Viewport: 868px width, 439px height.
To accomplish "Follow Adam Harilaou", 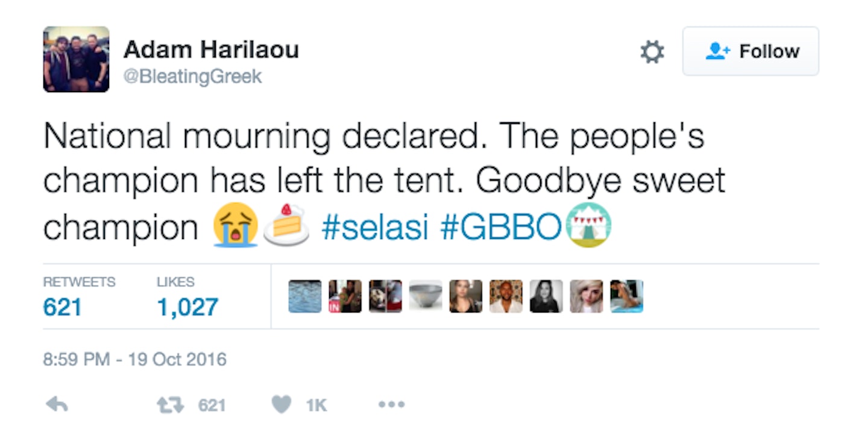I will pyautogui.click(x=750, y=51).
